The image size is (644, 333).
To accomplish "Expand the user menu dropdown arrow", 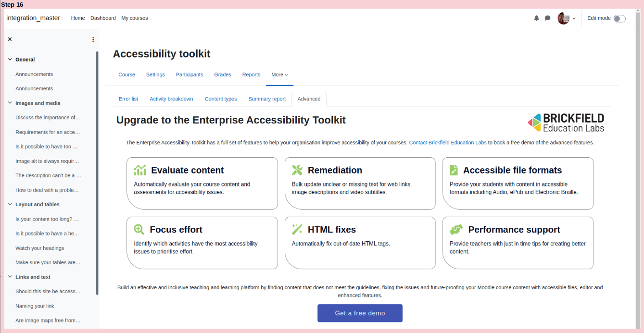I will (x=574, y=19).
